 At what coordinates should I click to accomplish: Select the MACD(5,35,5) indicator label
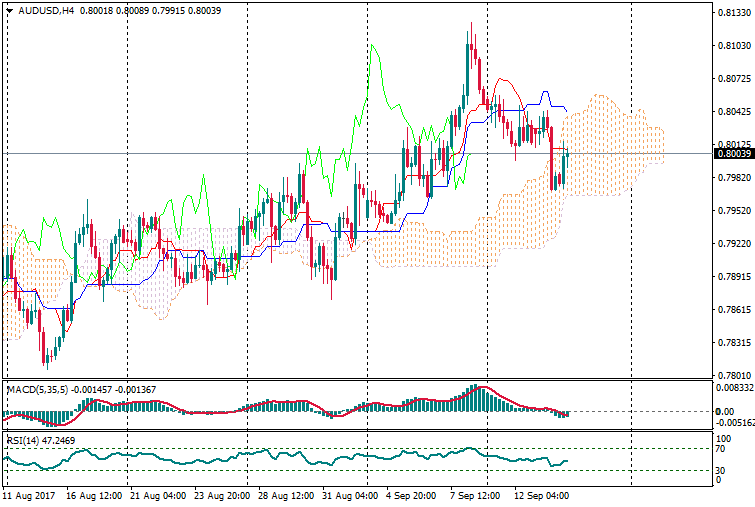tap(35, 388)
